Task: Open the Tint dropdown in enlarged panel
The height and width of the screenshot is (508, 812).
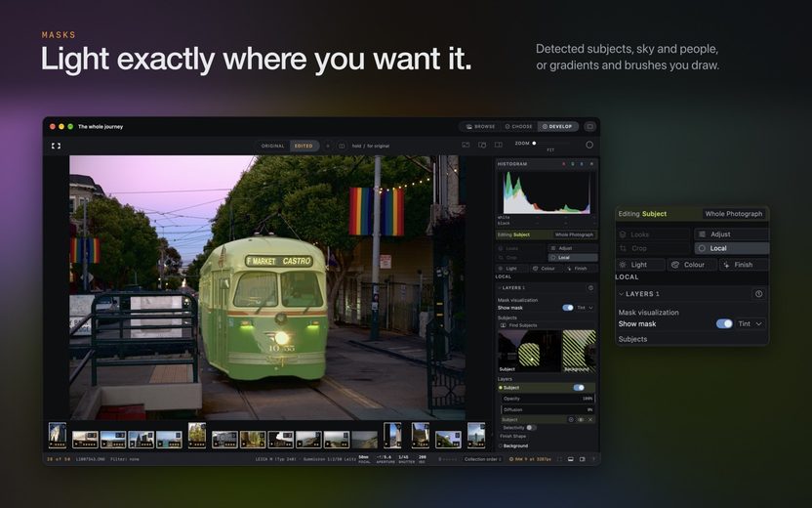Action: [751, 323]
